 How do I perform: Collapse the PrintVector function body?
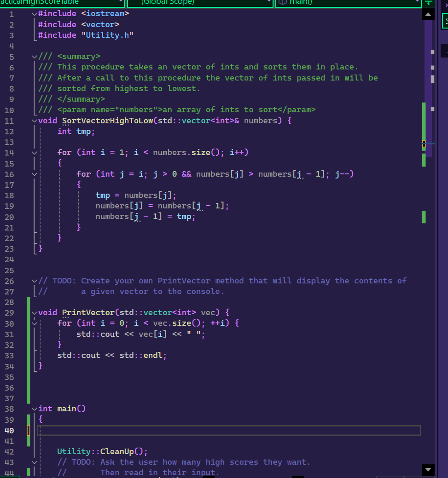coord(34,312)
